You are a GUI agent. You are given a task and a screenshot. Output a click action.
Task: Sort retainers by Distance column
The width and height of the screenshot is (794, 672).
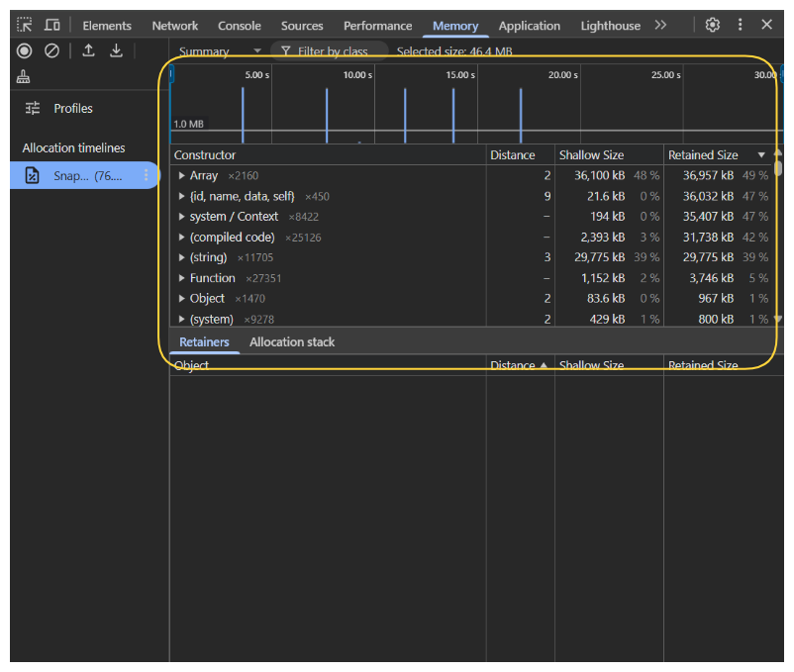pyautogui.click(x=521, y=365)
